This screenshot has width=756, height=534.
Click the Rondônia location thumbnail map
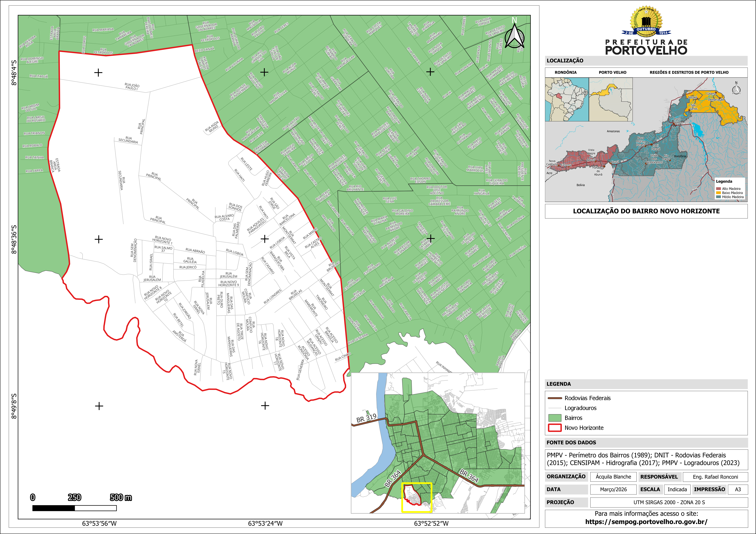(x=567, y=99)
